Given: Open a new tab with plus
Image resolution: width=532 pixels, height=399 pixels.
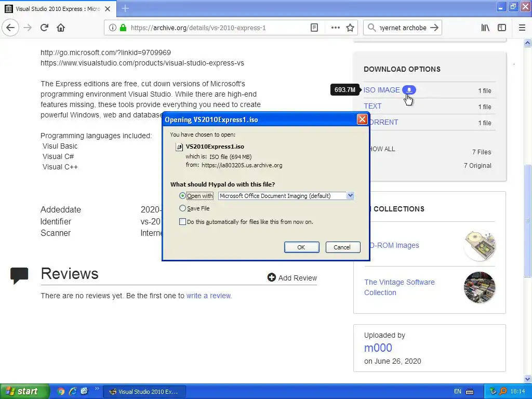Looking at the screenshot, I should pos(125,8).
